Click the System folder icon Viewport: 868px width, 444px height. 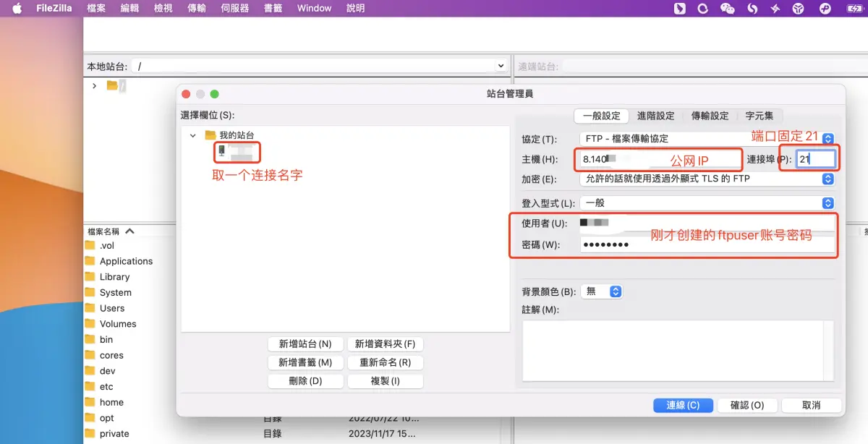[90, 292]
